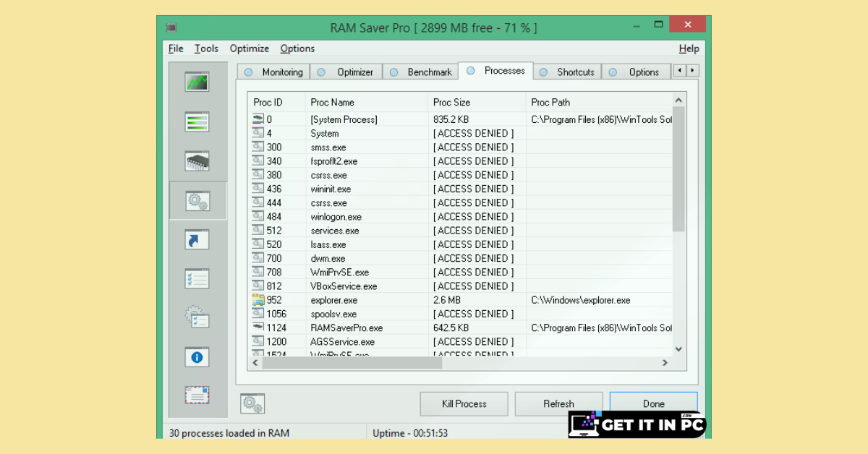868x454 pixels.
Task: Click the gears icon beside Kill Process
Action: point(252,403)
